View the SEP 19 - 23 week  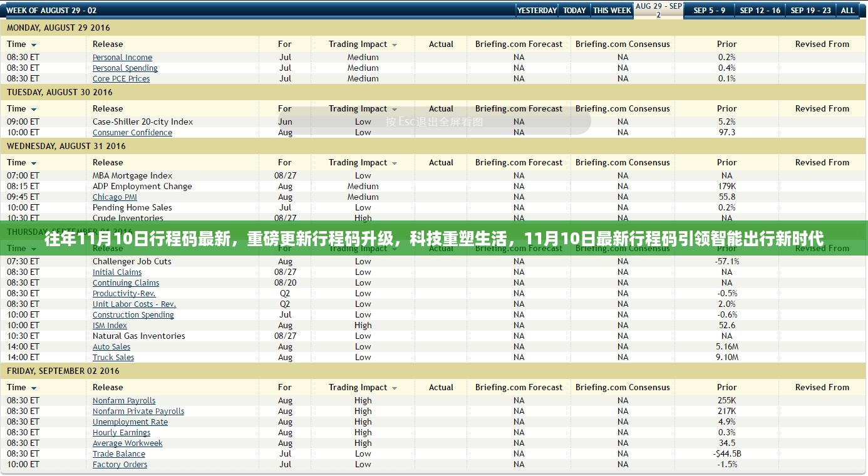(x=810, y=10)
